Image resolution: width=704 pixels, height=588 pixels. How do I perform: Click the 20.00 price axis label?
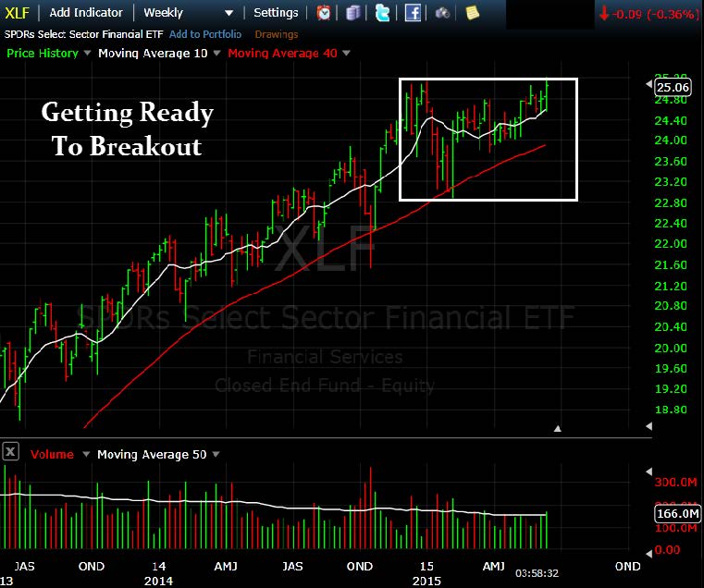(671, 348)
